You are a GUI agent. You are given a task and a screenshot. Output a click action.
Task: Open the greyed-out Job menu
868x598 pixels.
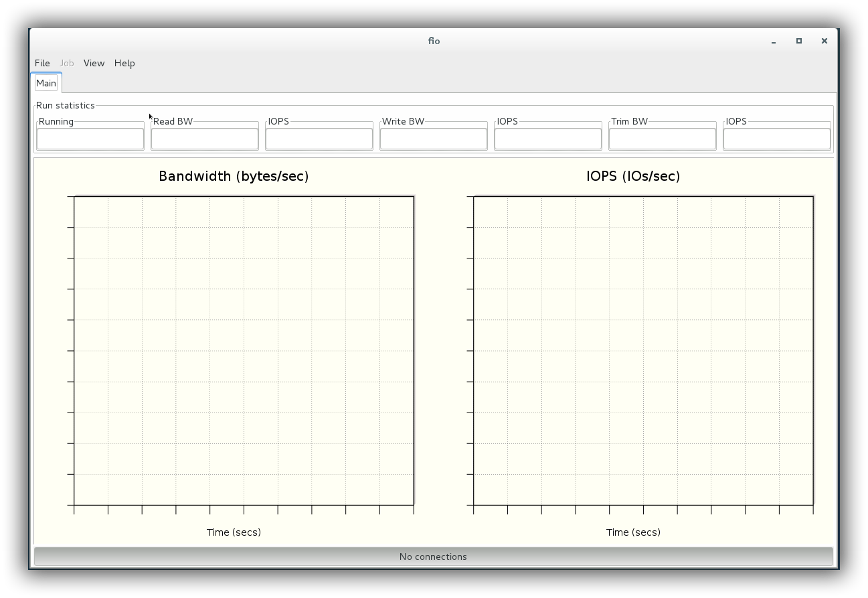pyautogui.click(x=67, y=63)
